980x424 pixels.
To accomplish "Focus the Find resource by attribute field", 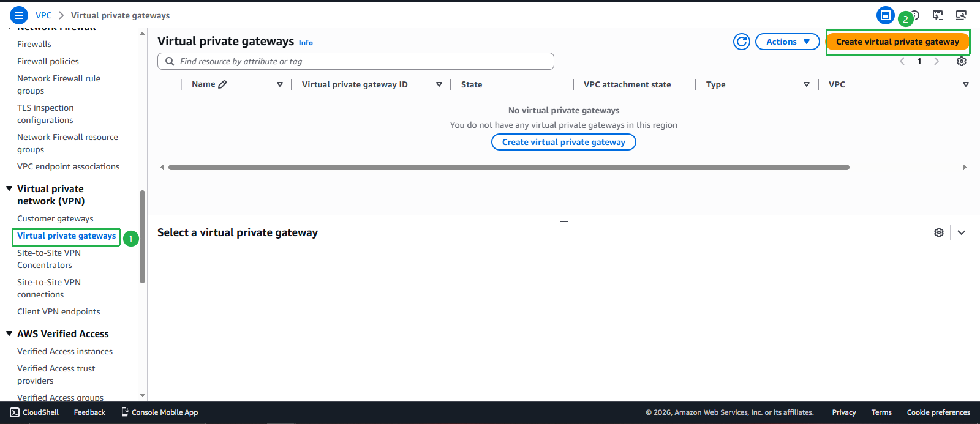I will click(356, 61).
